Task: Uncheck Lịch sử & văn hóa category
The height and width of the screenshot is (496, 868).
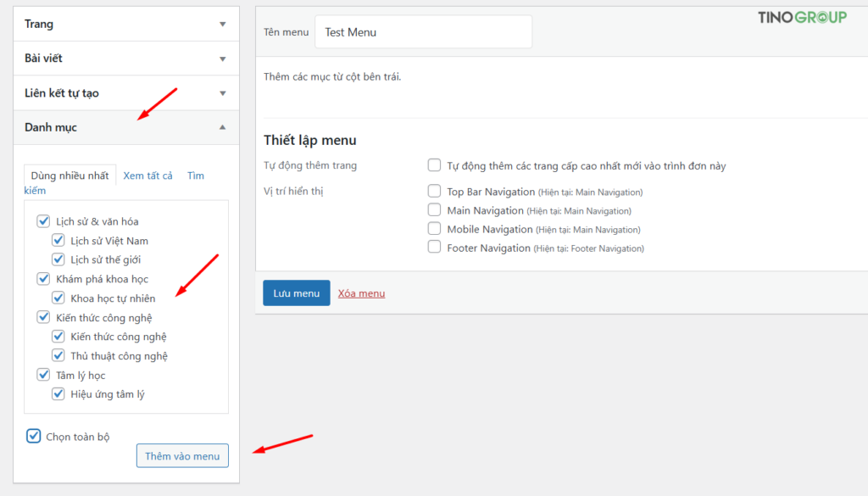Action: coord(43,221)
